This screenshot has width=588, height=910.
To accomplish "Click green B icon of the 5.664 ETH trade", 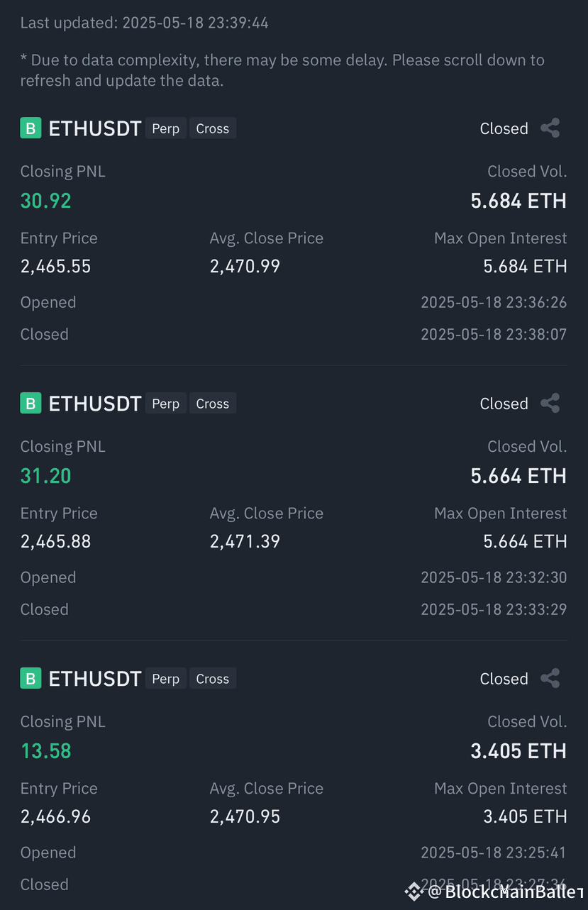I will point(30,404).
